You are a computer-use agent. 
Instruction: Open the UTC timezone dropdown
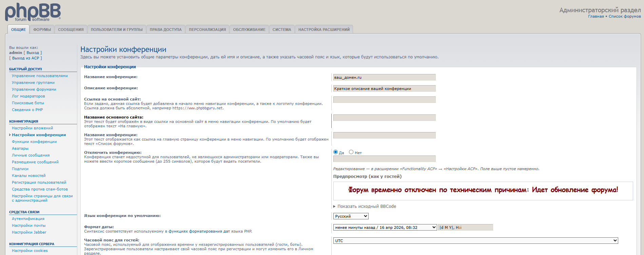pos(475,241)
